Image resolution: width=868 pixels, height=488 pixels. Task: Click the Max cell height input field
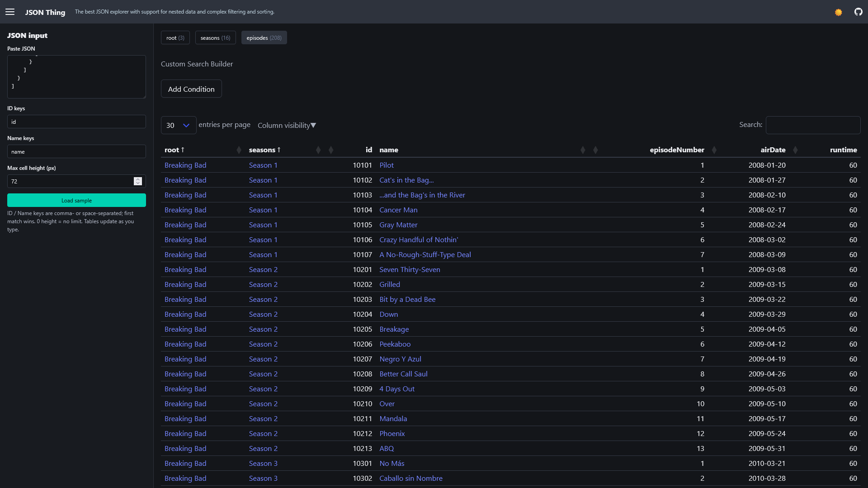pos(76,181)
